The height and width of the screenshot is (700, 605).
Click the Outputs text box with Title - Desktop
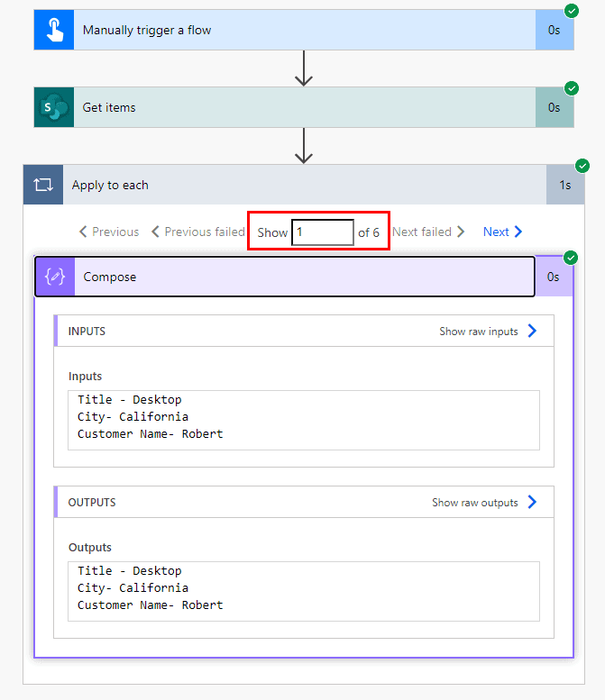304,591
